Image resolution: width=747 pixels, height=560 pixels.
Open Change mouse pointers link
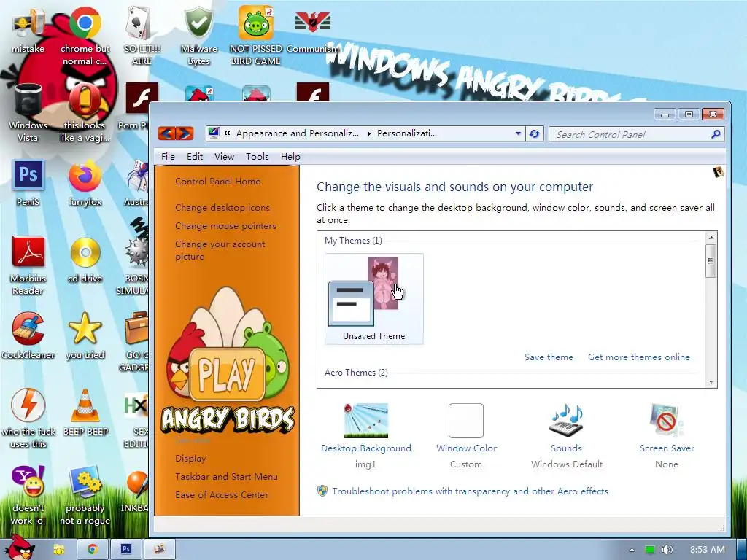coord(225,226)
